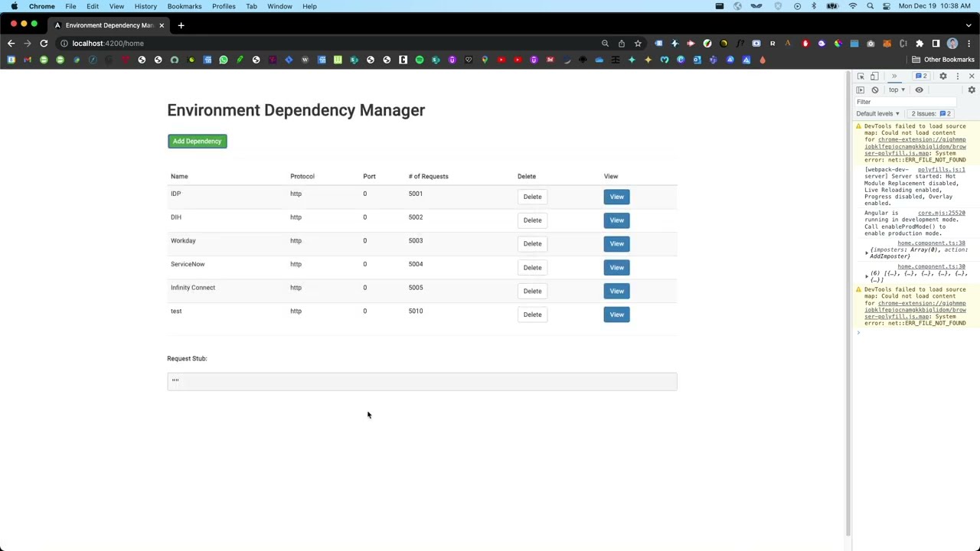Open the Gmail bookmark icon
Screen dimensions: 980x551
[x=28, y=60]
